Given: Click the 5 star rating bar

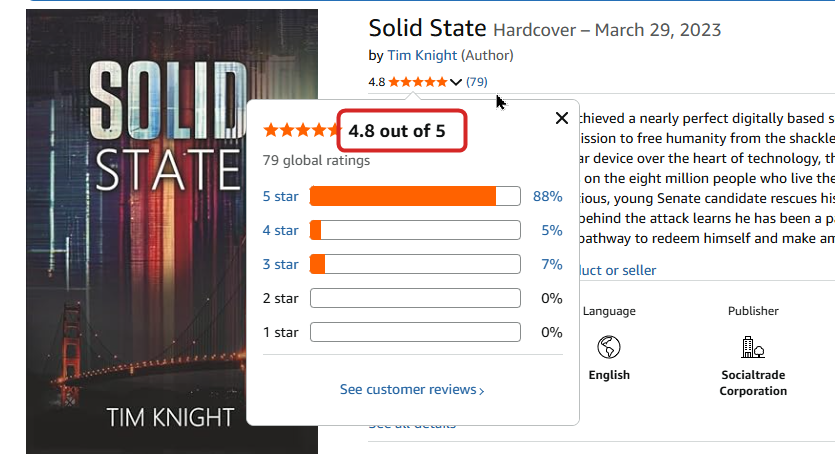Looking at the screenshot, I should tap(415, 196).
